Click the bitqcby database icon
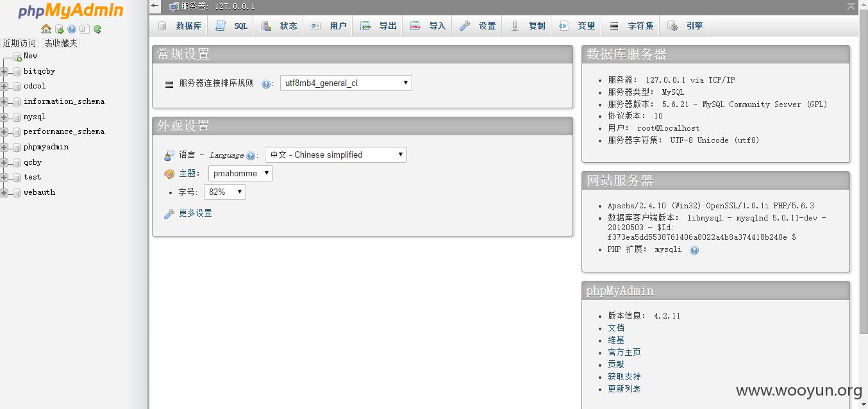The height and width of the screenshot is (409, 868). [17, 71]
